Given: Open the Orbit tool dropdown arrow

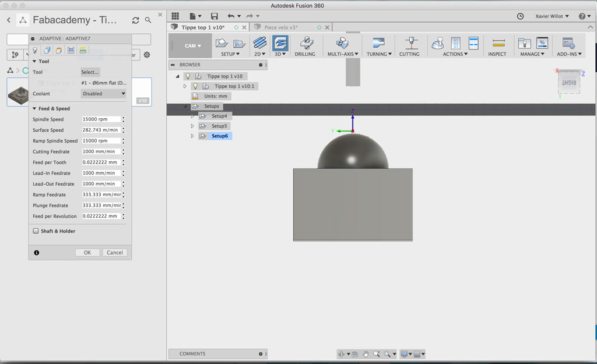Looking at the screenshot, I should pos(349,354).
